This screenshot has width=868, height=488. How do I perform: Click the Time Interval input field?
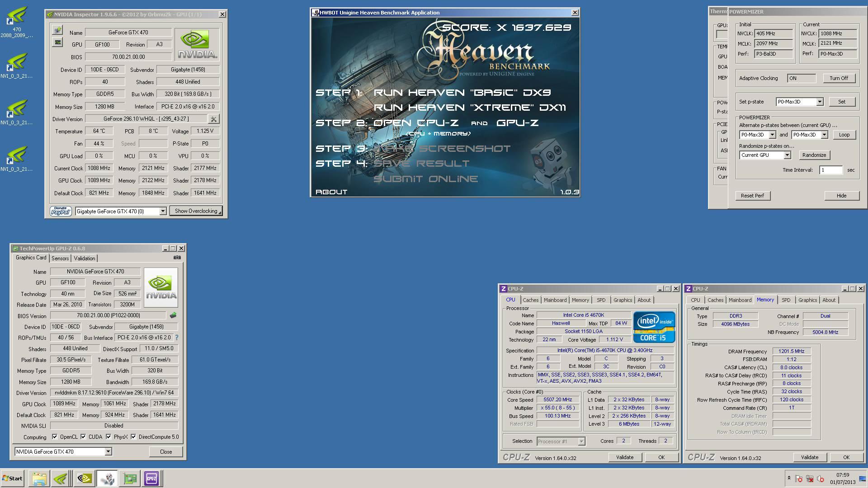coord(831,170)
